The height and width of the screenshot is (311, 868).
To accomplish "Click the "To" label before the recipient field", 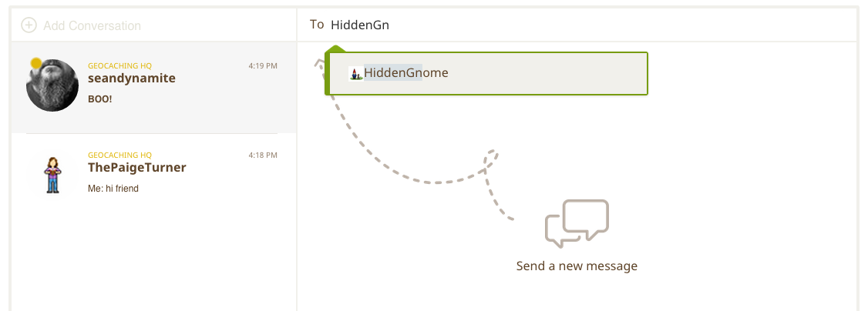I will pyautogui.click(x=317, y=25).
